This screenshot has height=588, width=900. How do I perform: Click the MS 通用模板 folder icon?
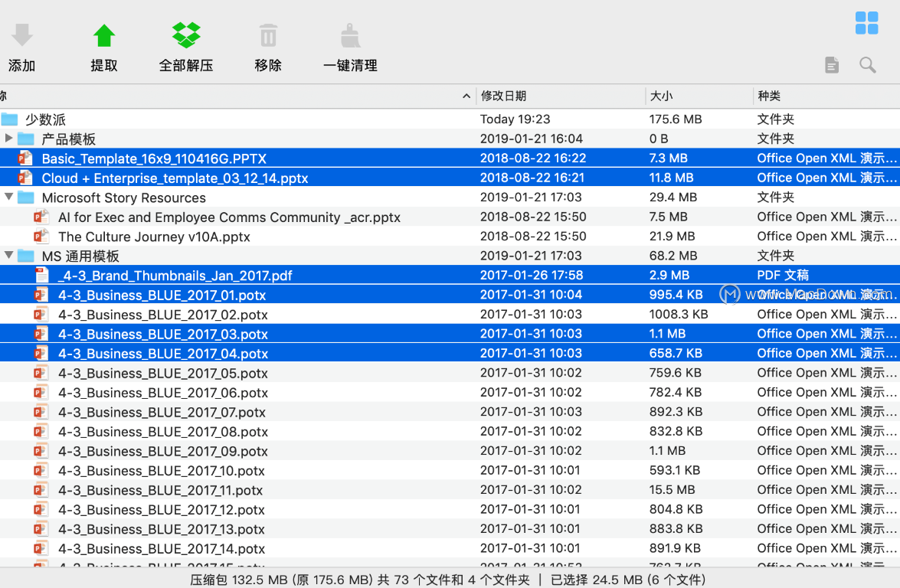pos(25,256)
